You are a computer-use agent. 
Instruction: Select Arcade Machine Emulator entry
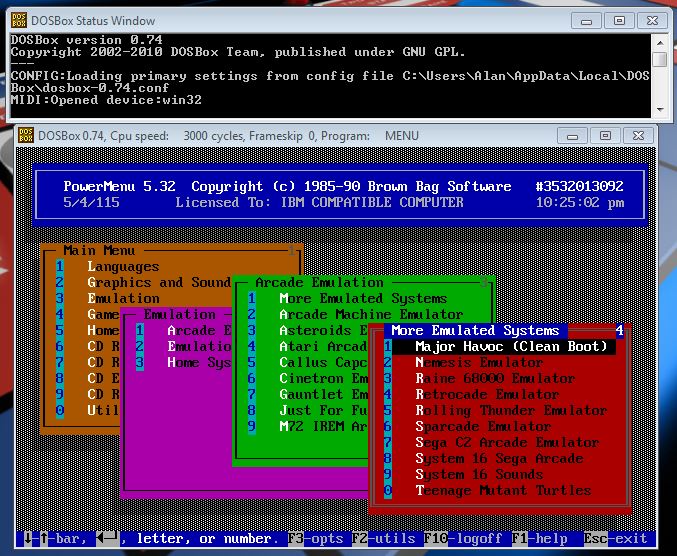pyautogui.click(x=371, y=314)
